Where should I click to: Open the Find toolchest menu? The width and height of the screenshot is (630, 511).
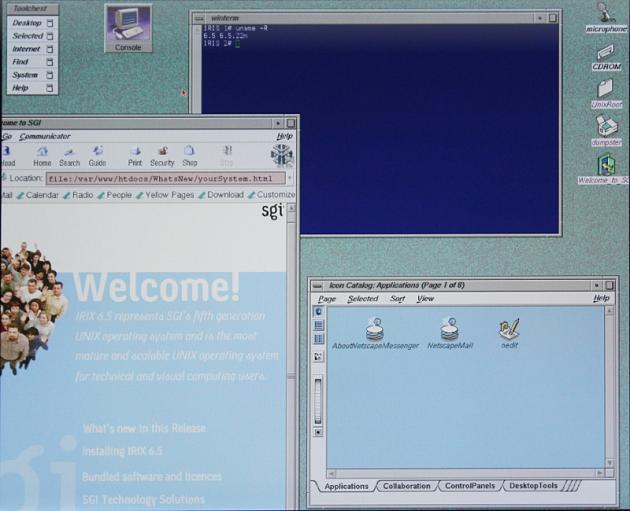[32, 62]
